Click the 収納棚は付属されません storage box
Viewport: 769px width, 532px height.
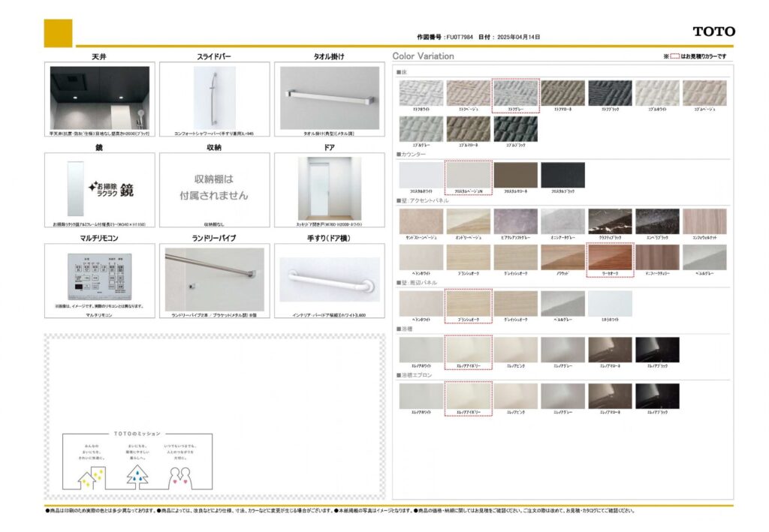tap(214, 188)
